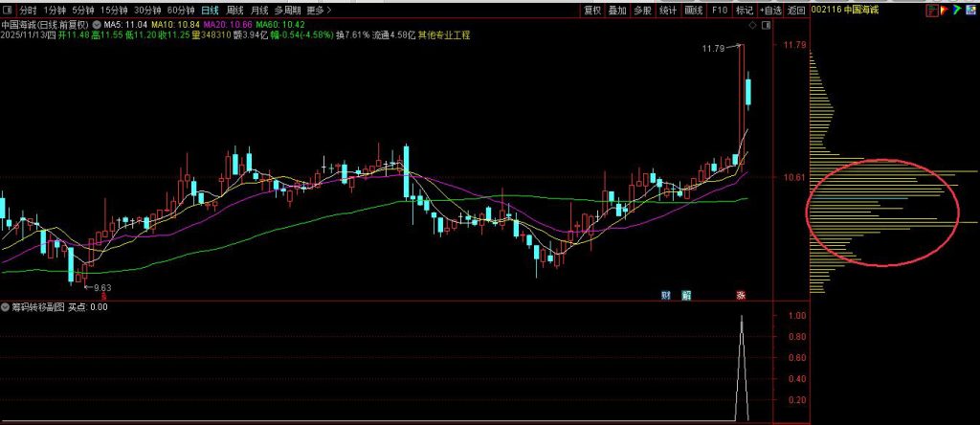Add stock via +自选 button
The image size is (980, 425).
coord(770,10)
